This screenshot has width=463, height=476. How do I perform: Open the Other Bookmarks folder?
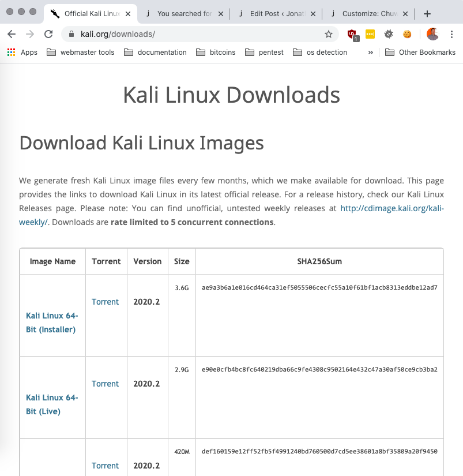click(x=424, y=52)
